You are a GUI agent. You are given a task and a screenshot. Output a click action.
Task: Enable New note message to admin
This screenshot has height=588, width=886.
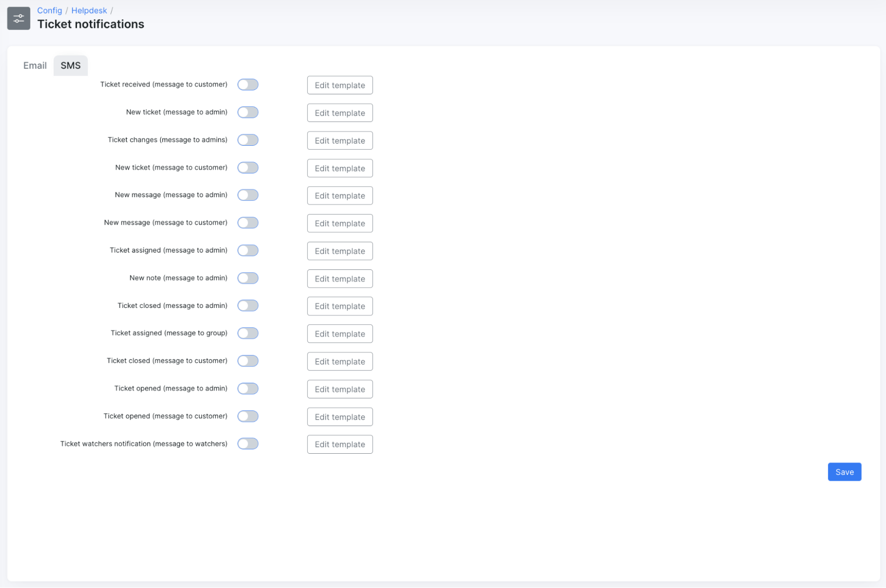[248, 278]
